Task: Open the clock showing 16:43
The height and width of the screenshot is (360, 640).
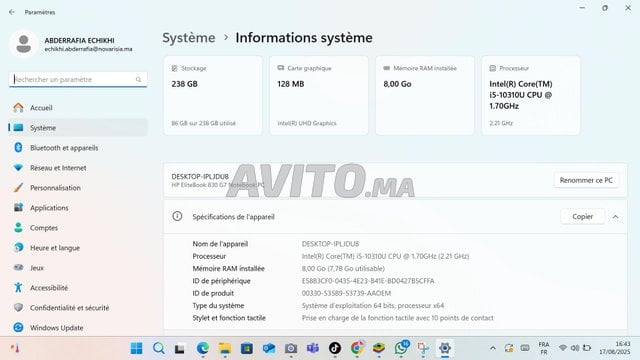Action: tap(615, 348)
